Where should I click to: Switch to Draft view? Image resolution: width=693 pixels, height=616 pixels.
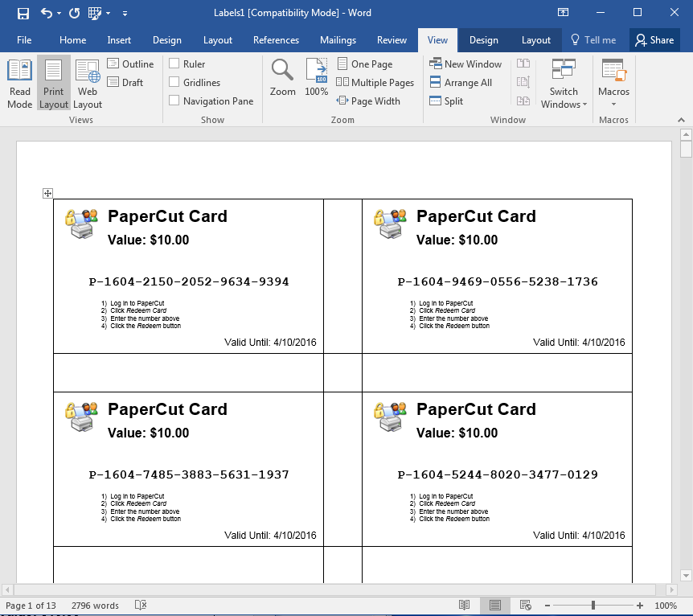(x=125, y=83)
